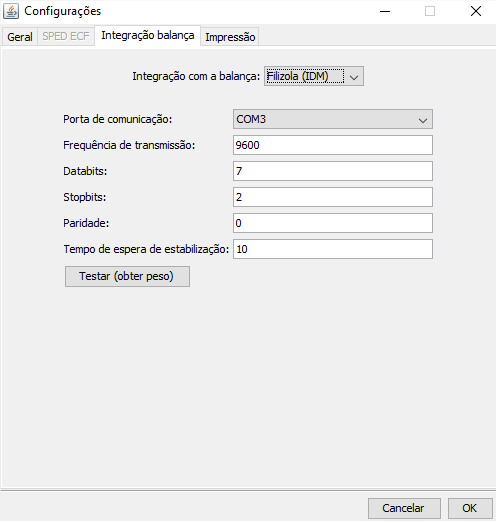Click the Cancelar button
496x523 pixels.
tap(404, 508)
